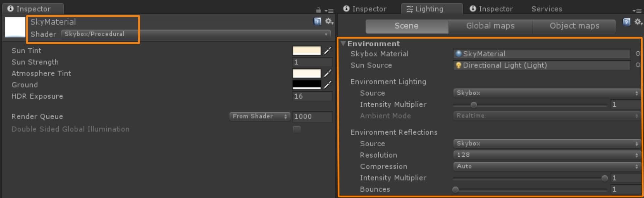Open object picker for Skybox Material
This screenshot has height=198, width=644.
[638, 54]
